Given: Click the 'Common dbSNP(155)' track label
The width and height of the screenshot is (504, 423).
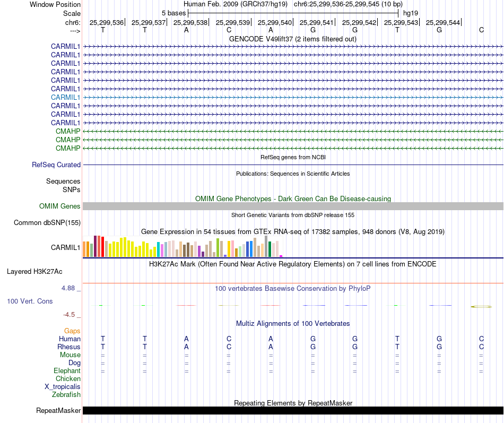Looking at the screenshot, I should 47,222.
